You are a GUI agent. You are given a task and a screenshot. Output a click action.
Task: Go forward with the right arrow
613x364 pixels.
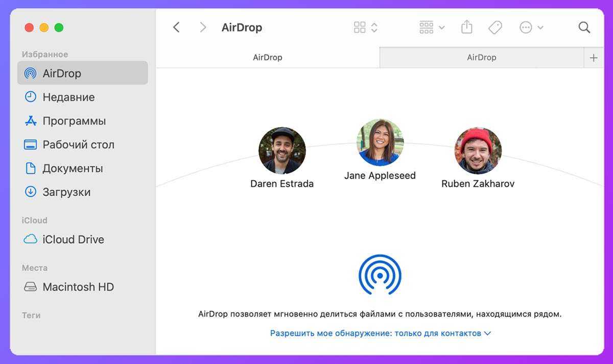click(203, 27)
